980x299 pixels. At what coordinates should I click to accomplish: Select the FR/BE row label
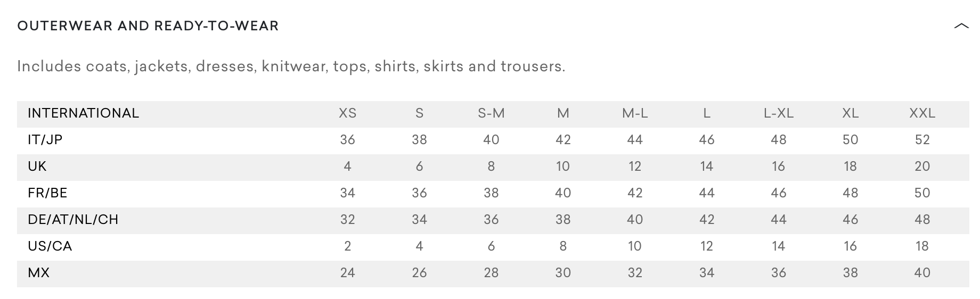coord(47,193)
